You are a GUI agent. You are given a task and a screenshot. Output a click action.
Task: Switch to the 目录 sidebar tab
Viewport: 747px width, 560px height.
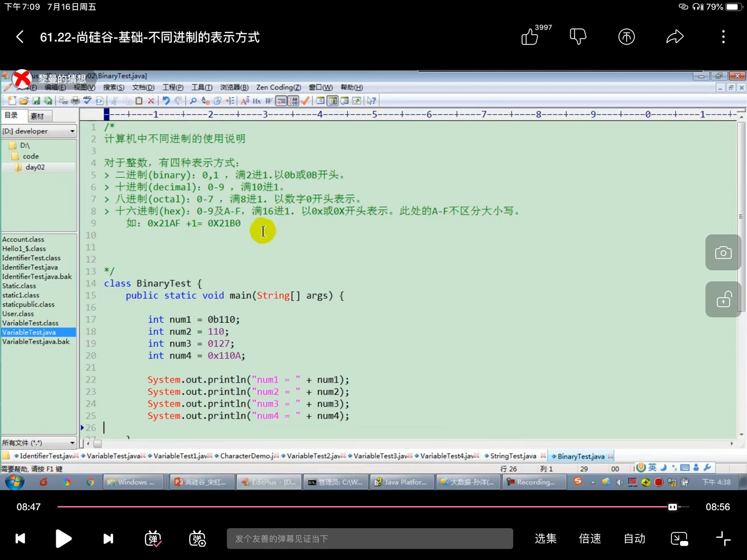[14, 116]
